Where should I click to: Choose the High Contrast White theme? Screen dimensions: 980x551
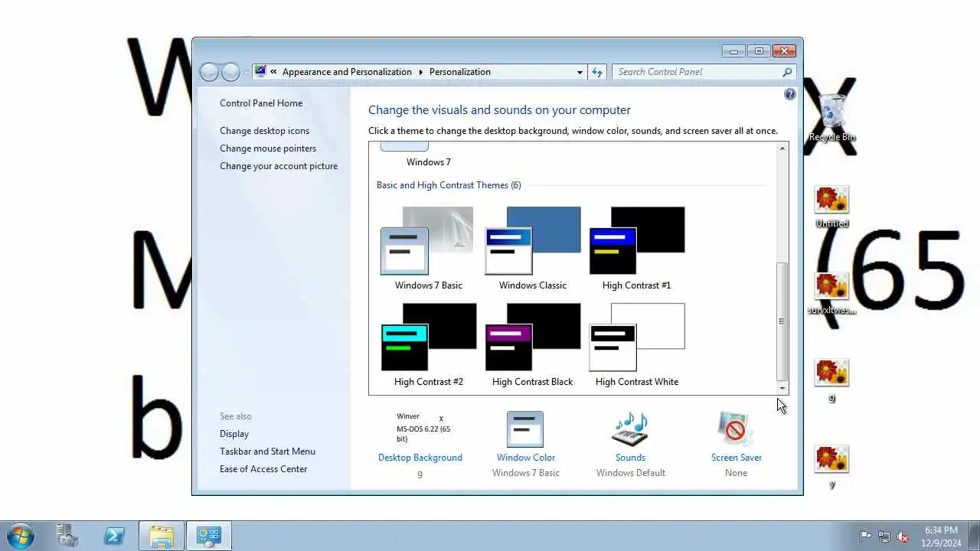(x=637, y=345)
